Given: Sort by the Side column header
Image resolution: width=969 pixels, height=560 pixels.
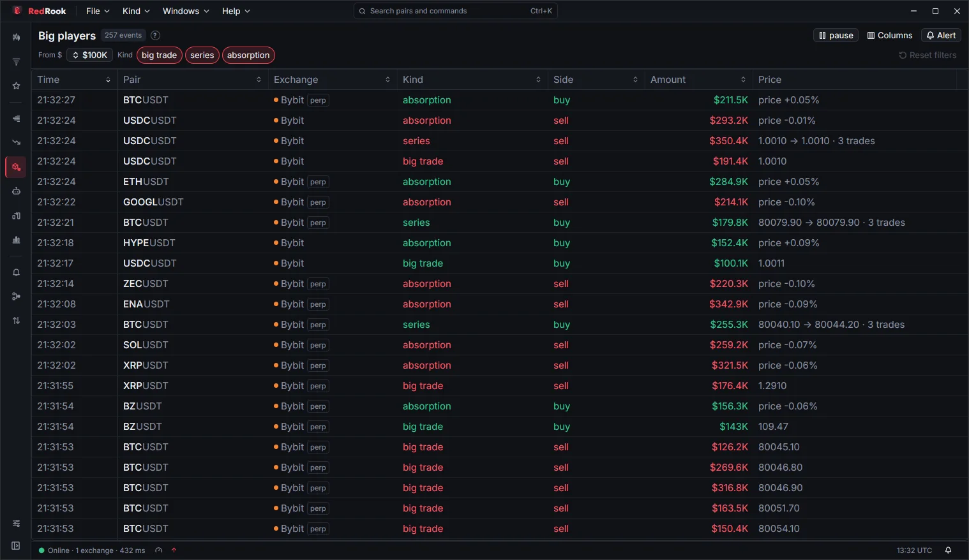Looking at the screenshot, I should 596,80.
